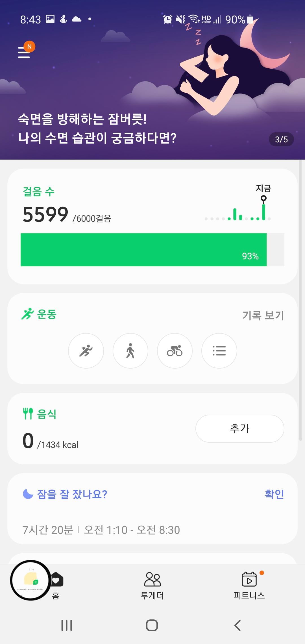Switch to the 피트니스 tab

[249, 585]
